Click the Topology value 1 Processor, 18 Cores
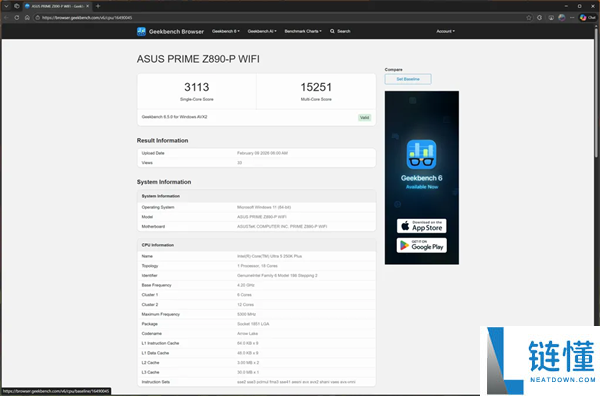This screenshot has height=396, width=600. pyautogui.click(x=257, y=266)
